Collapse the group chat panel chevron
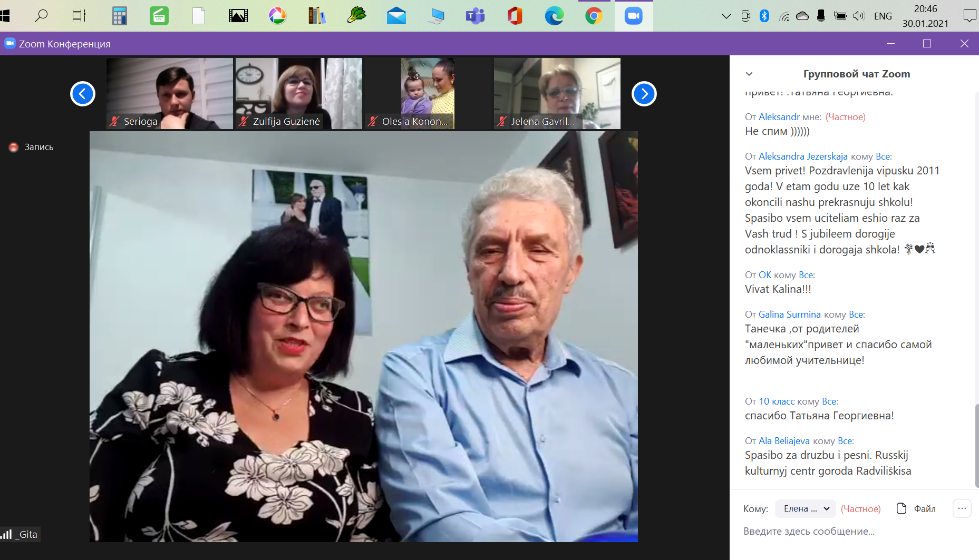 (749, 74)
